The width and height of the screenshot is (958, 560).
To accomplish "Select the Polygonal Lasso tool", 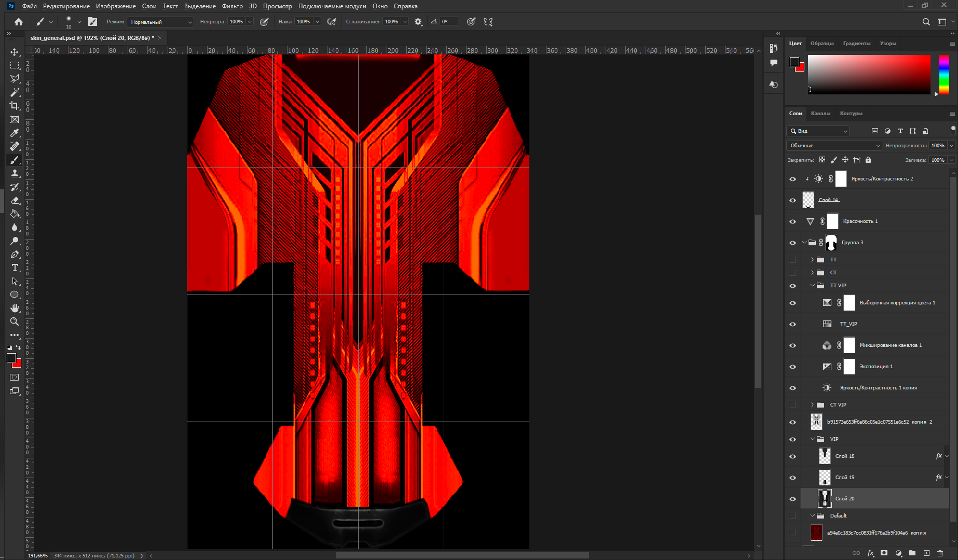I will coord(15,79).
